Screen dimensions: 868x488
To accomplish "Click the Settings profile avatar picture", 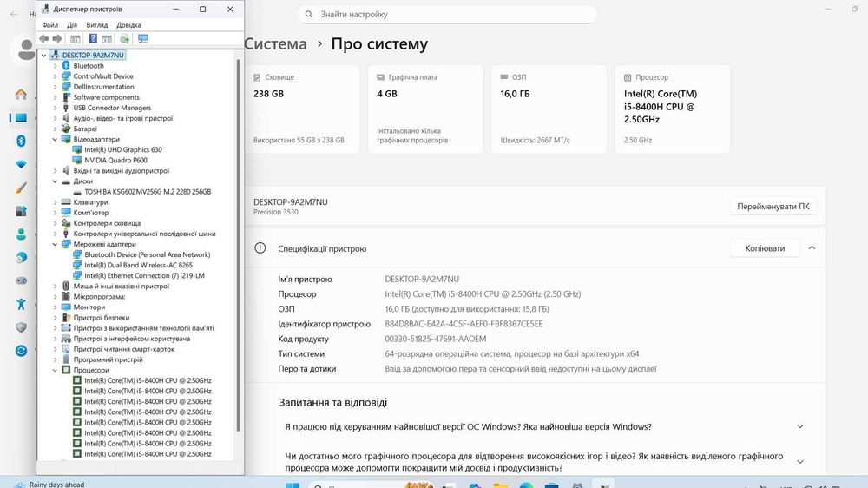I will coord(25,49).
